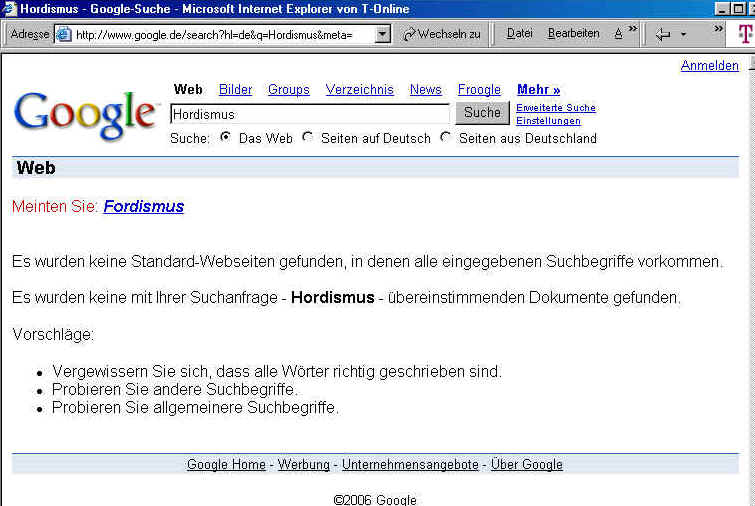Image resolution: width=755 pixels, height=506 pixels.
Task: Open Einstellungen link
Action: click(548, 121)
